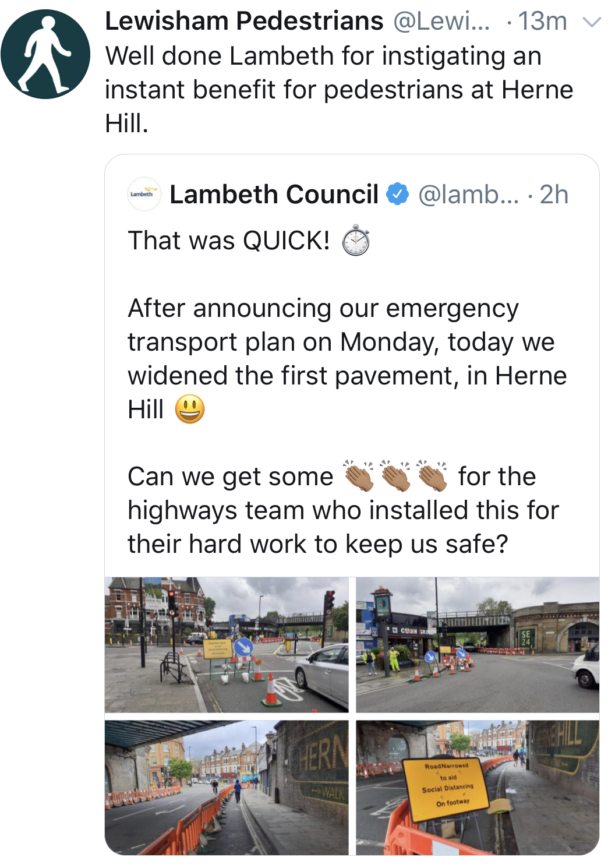This screenshot has height=868, width=608.
Task: Click the smiley face emoji after Hill
Action: point(190,409)
